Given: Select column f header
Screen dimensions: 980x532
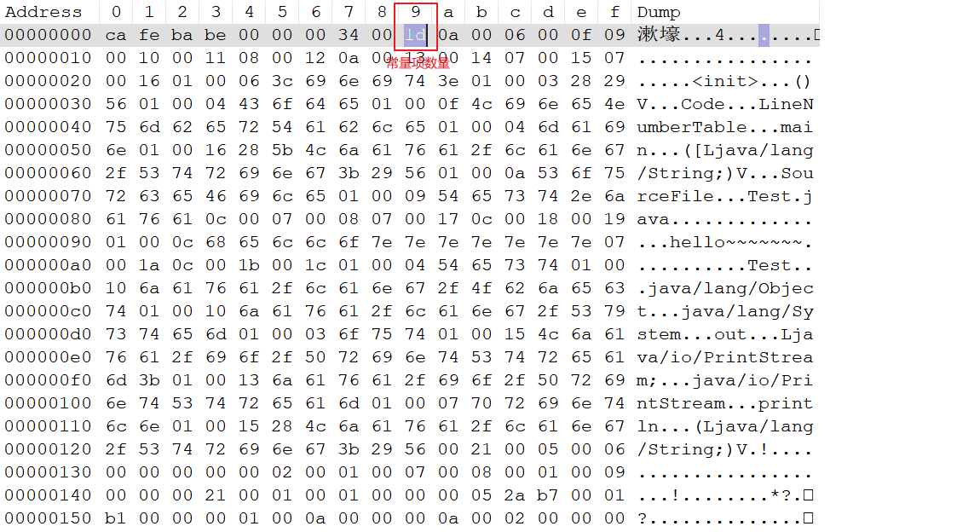Looking at the screenshot, I should click(615, 12).
